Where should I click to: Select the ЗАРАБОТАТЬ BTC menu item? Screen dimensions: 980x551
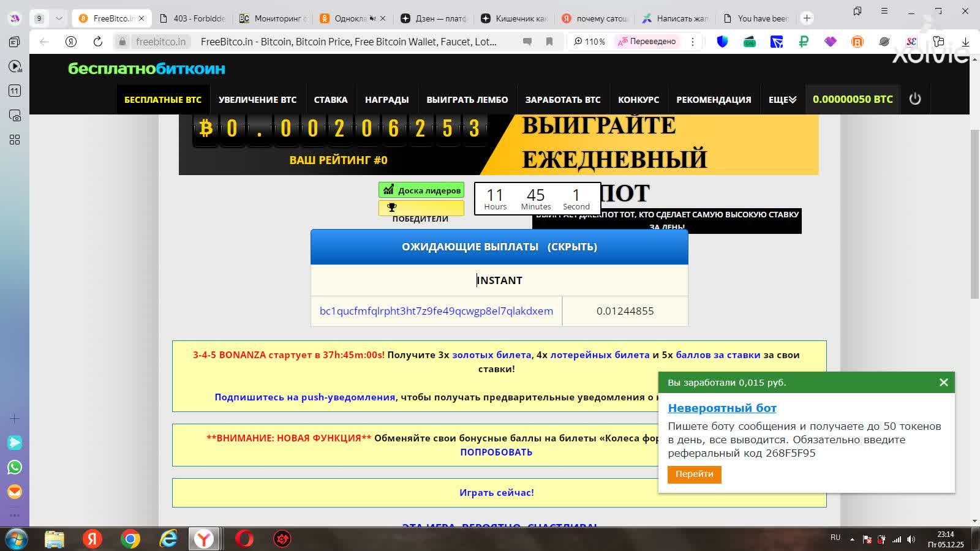(x=562, y=99)
